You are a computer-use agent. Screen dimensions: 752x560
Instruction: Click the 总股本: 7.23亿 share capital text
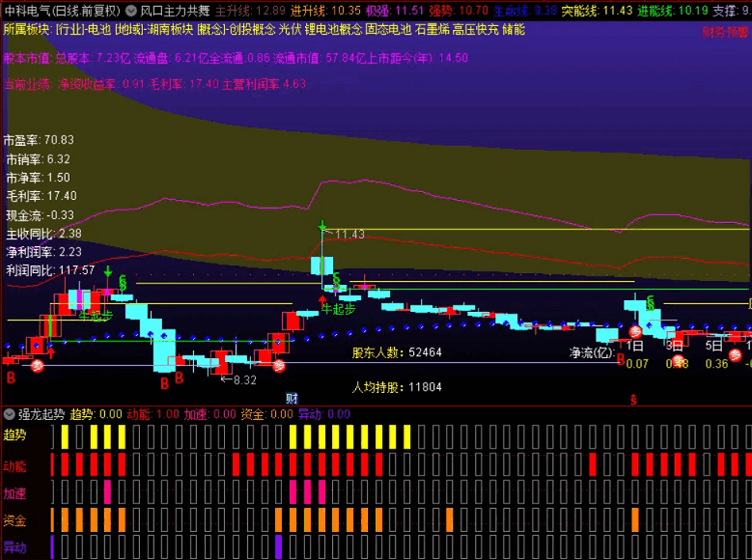click(x=92, y=58)
